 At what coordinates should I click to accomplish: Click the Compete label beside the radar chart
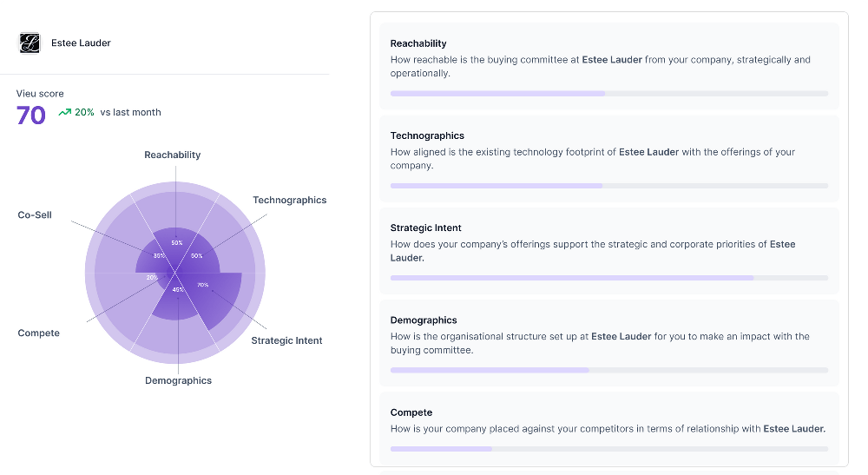coord(38,333)
